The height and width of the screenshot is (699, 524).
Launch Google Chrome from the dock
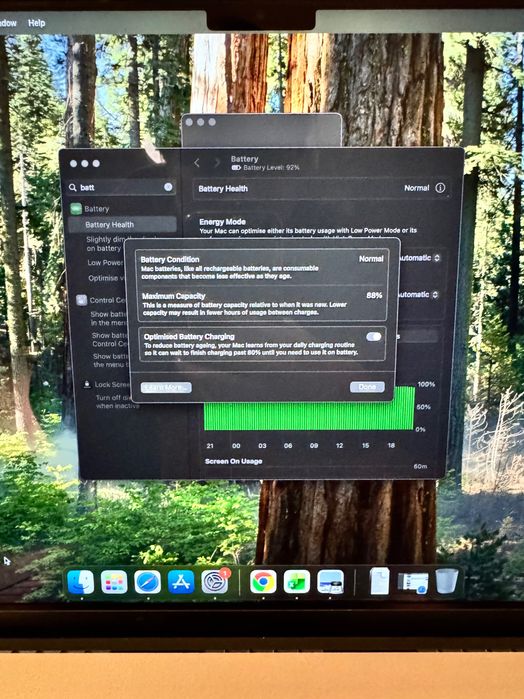[263, 582]
